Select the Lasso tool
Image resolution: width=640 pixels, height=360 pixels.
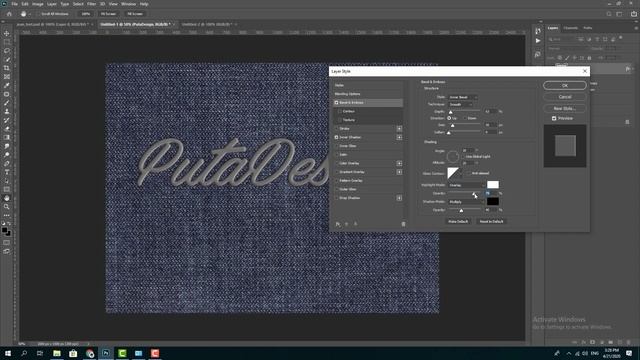click(x=7, y=51)
